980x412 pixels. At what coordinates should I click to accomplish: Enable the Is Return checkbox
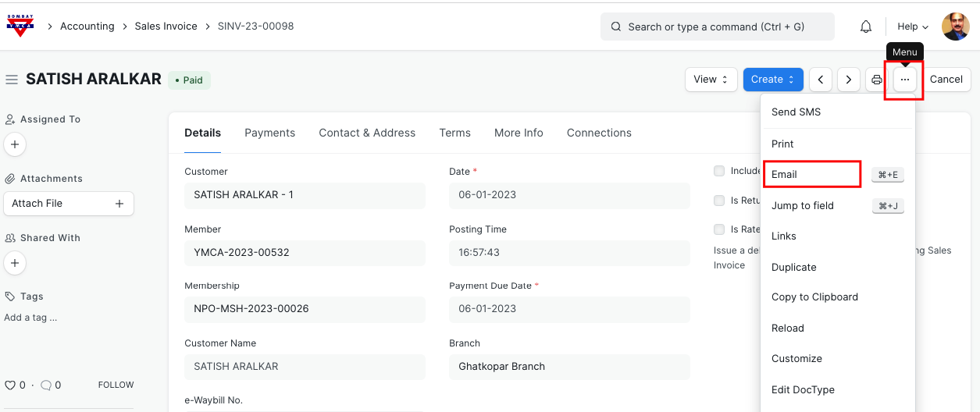click(719, 201)
